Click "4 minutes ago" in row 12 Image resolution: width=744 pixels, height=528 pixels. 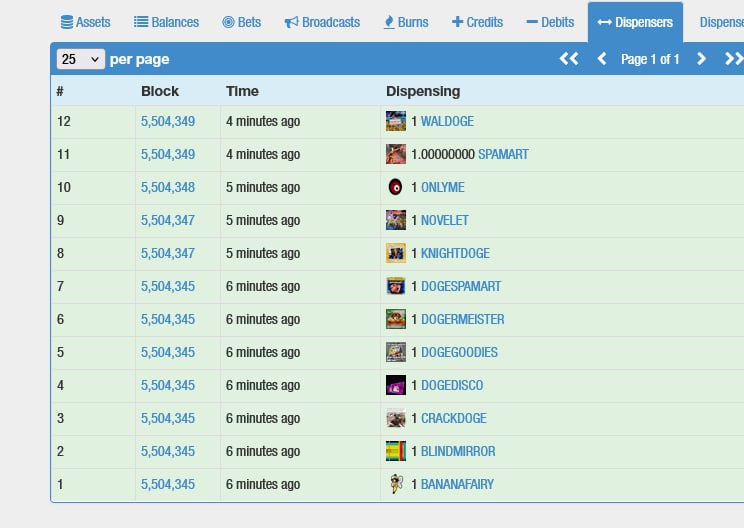tap(263, 121)
